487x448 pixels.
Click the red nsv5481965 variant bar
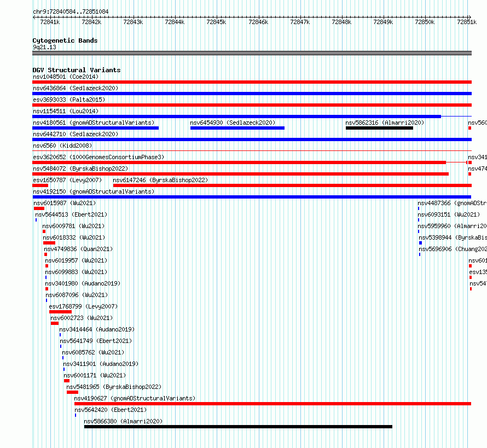72,392
